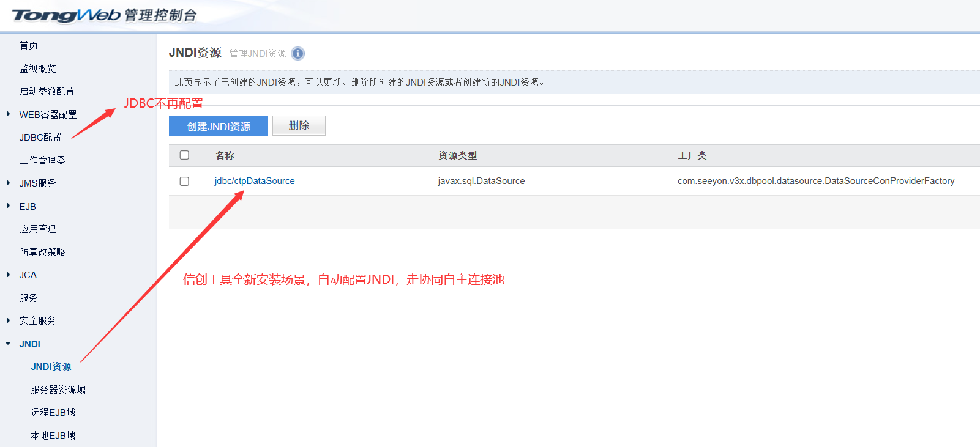Open 本地EJB域 submenu item
This screenshot has height=447, width=980.
pos(53,435)
